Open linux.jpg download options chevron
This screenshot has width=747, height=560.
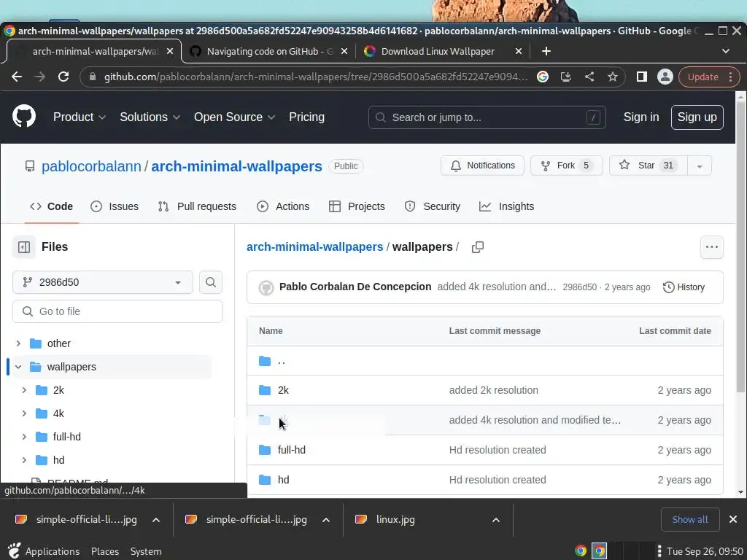[496, 519]
